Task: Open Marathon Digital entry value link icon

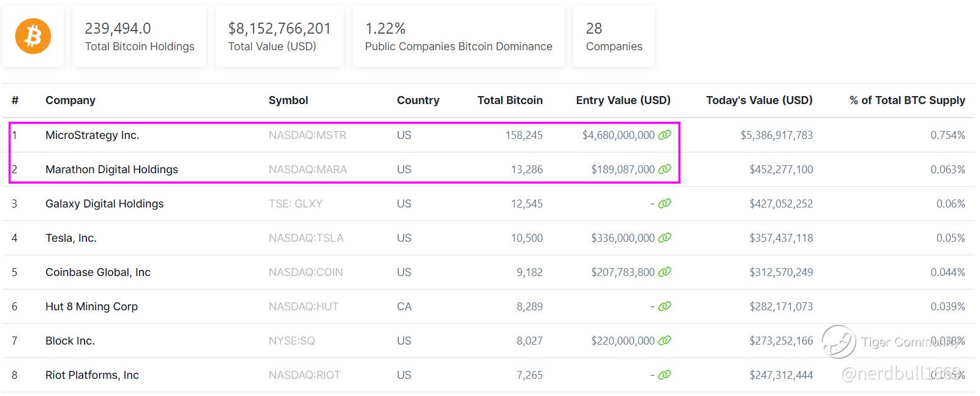Action: 665,169
